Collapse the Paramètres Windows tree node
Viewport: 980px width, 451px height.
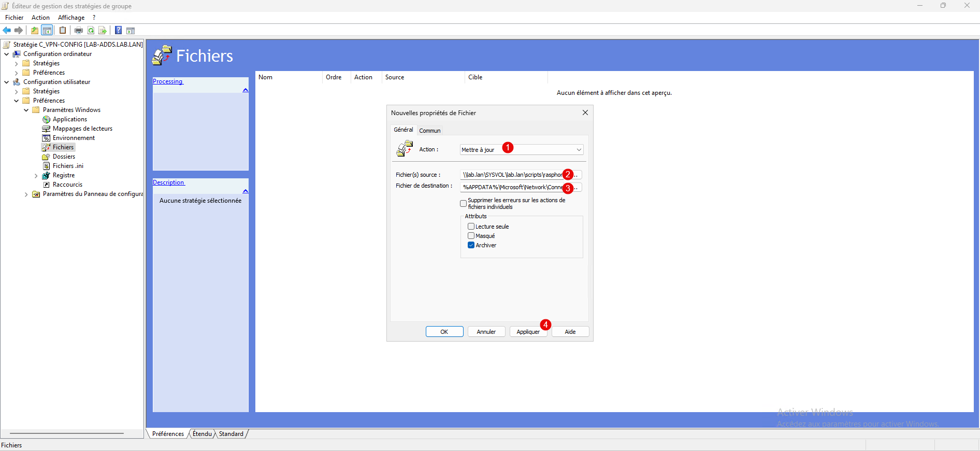(x=26, y=110)
